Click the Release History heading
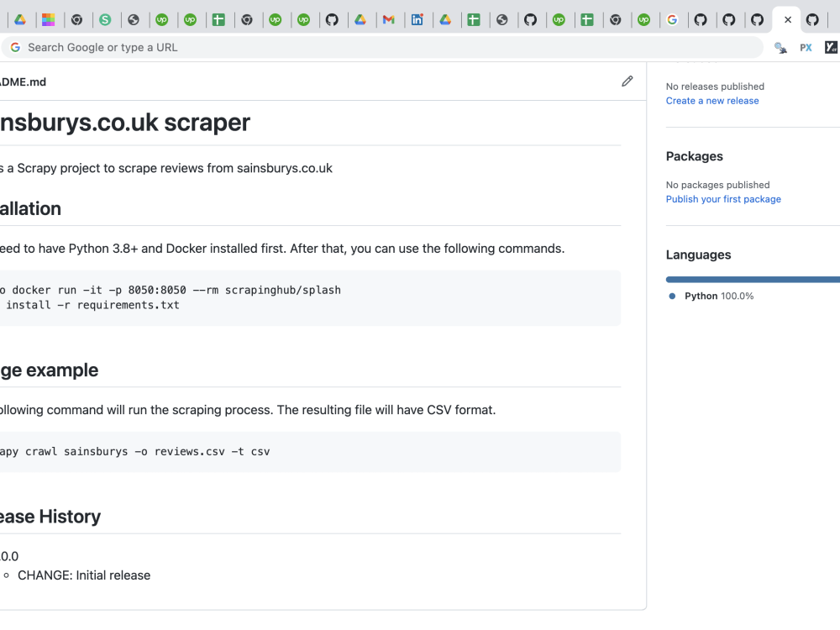The image size is (840, 630). [50, 517]
